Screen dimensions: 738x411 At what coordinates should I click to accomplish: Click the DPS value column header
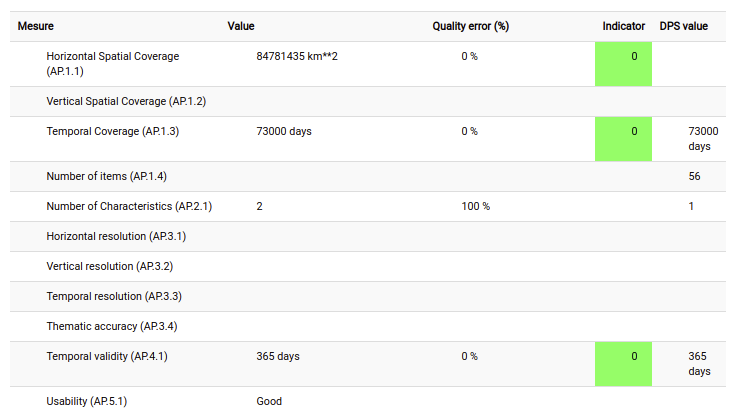pos(683,26)
